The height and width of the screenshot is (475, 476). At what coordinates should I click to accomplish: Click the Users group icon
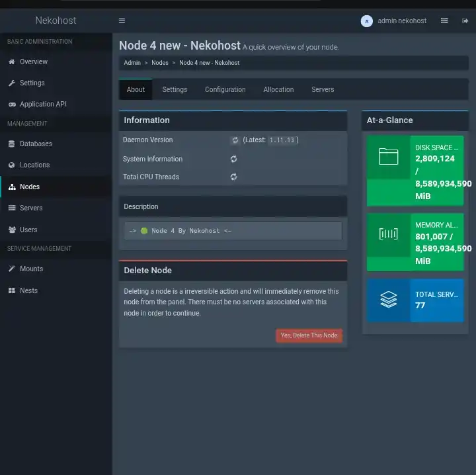(12, 230)
